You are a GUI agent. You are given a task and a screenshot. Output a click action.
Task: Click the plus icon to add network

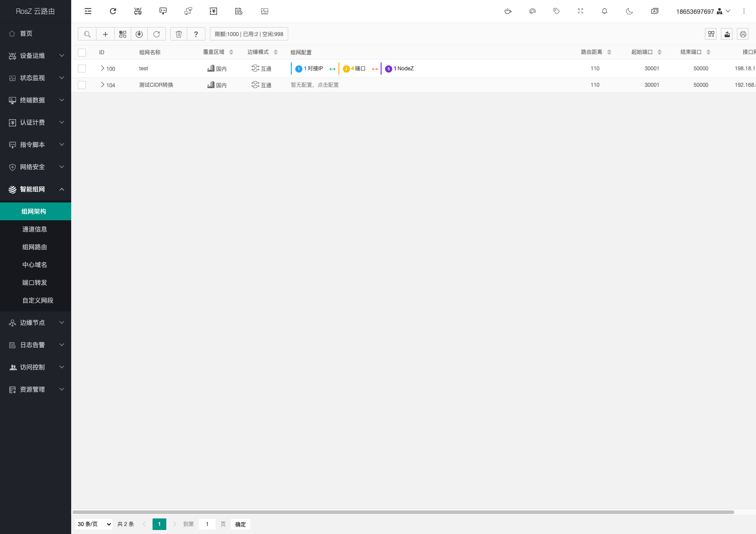coord(105,34)
